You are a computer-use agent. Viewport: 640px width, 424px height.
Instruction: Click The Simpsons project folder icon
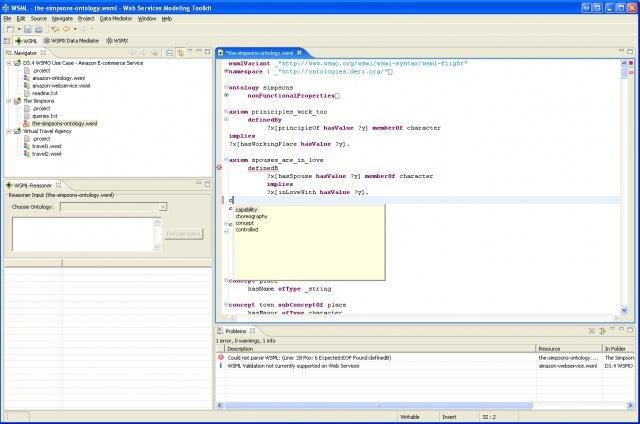pyautogui.click(x=17, y=101)
